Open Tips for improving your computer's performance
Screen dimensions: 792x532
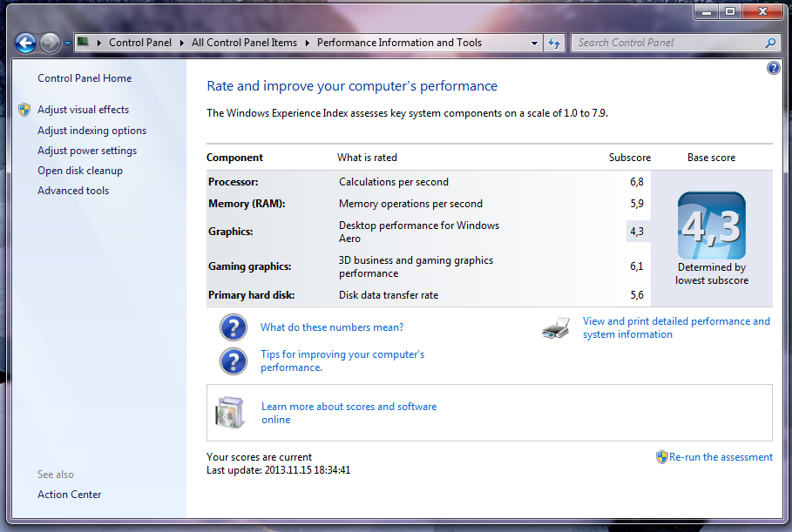pyautogui.click(x=342, y=360)
